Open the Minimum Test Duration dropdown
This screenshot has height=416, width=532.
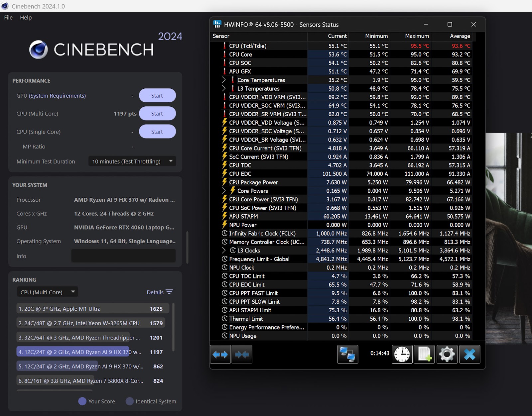point(132,161)
